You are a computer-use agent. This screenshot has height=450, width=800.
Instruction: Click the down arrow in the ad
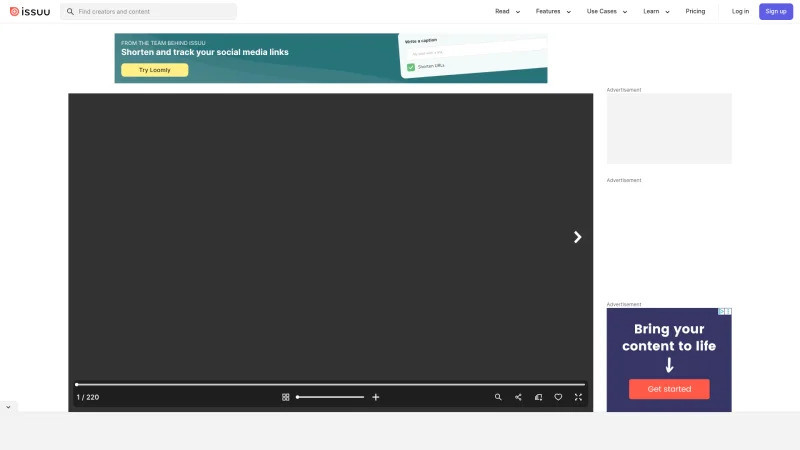coord(669,365)
